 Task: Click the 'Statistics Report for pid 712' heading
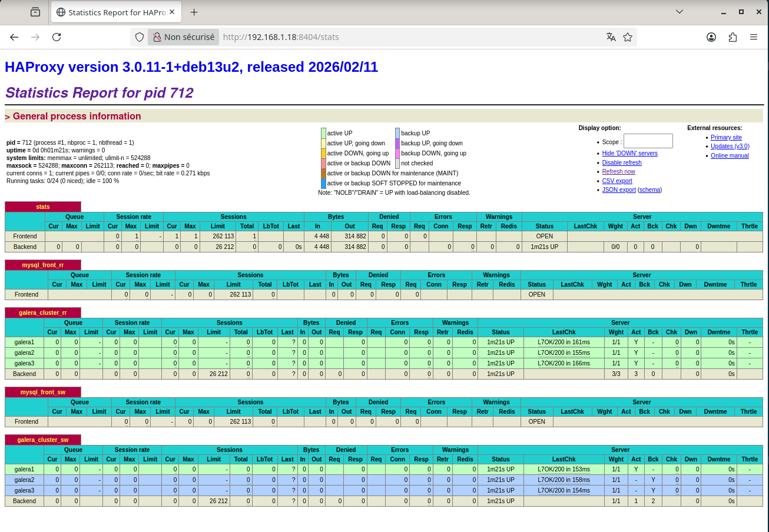pyautogui.click(x=99, y=93)
